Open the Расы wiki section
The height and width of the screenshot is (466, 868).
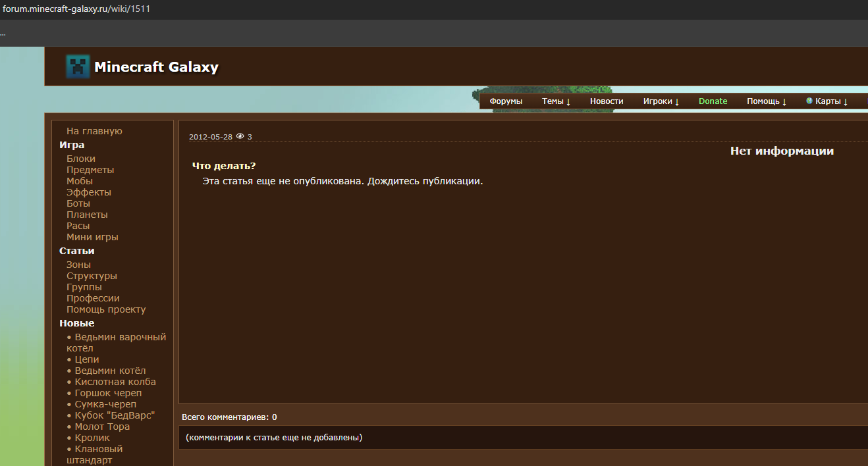point(78,226)
